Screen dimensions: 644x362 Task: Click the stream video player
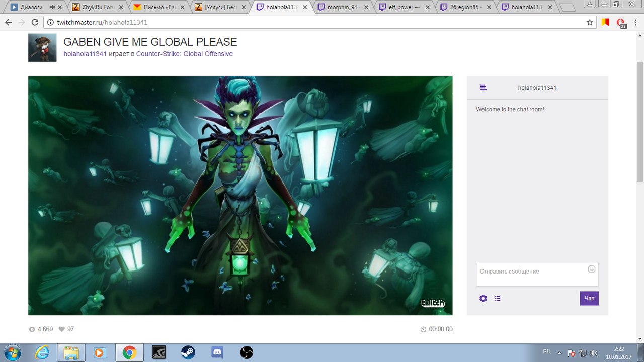click(240, 196)
